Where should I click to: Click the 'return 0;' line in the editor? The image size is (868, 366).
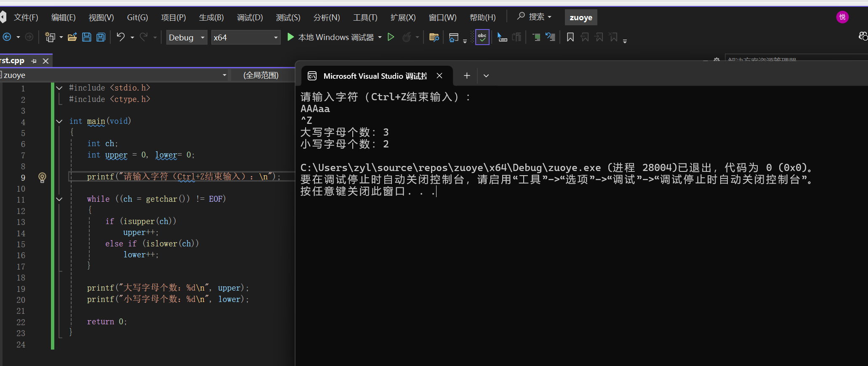(x=107, y=321)
